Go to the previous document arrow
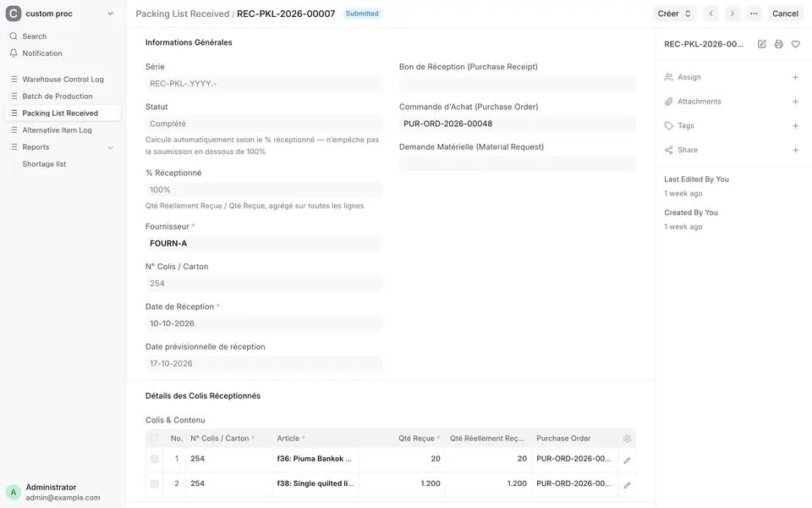Screen dimensions: 812x508 711,14
